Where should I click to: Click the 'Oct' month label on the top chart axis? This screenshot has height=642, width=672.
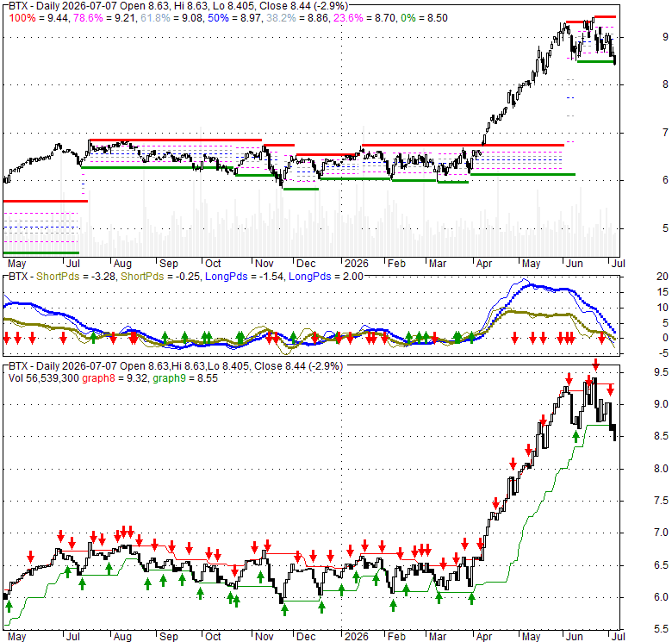tap(213, 263)
